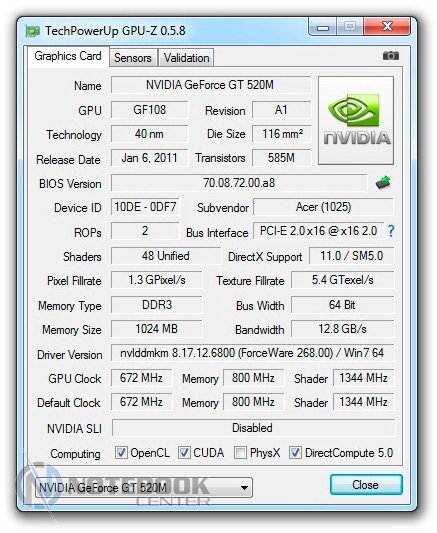Click the BIOS save chip icon

click(x=383, y=183)
